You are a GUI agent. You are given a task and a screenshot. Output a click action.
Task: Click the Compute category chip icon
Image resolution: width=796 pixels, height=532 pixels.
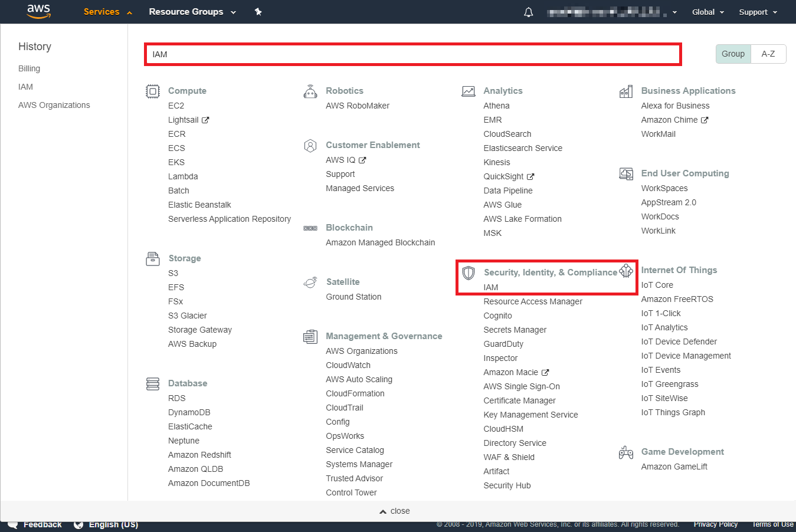click(x=153, y=91)
